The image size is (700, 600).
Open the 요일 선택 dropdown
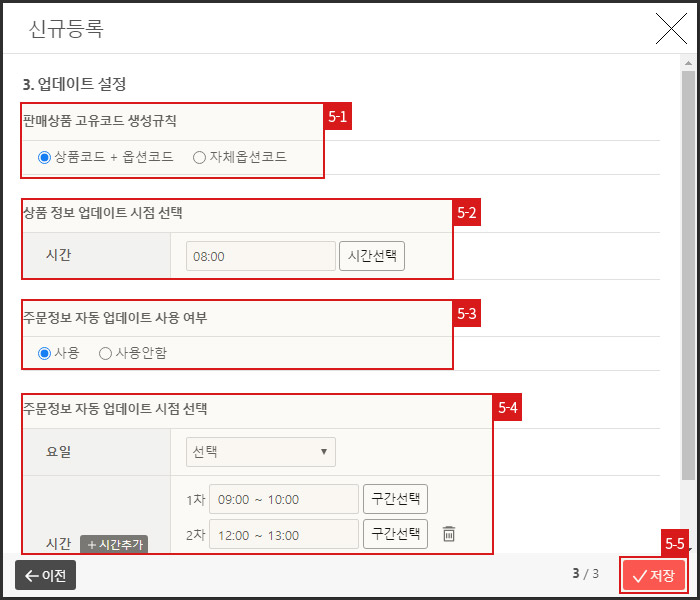[x=261, y=452]
